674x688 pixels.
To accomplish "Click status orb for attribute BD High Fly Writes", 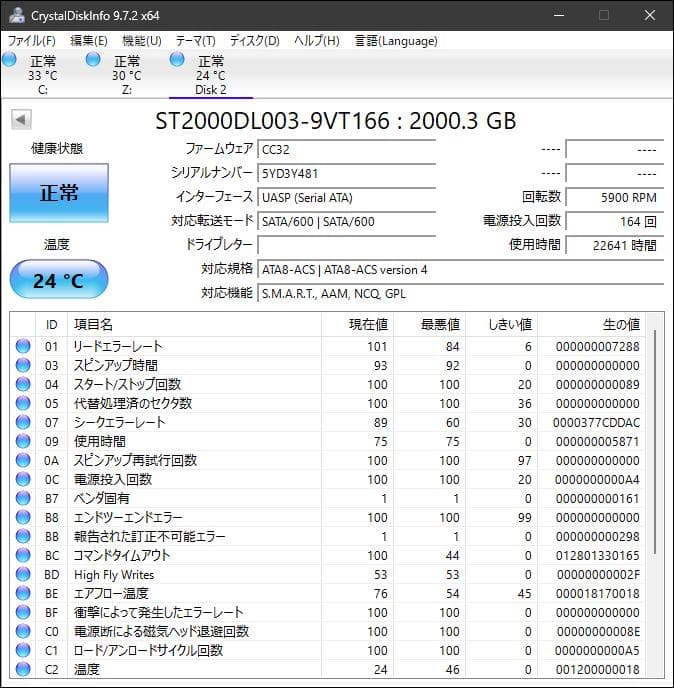I will (23, 574).
